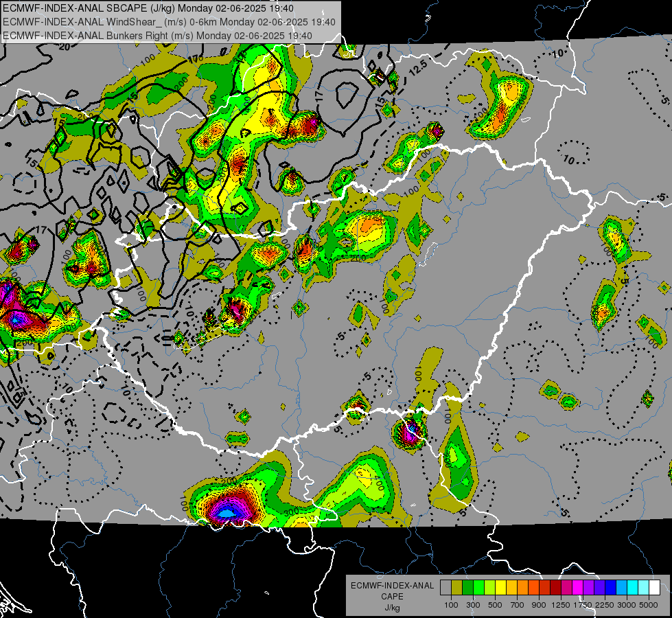Select the white legend swatch

point(654,587)
